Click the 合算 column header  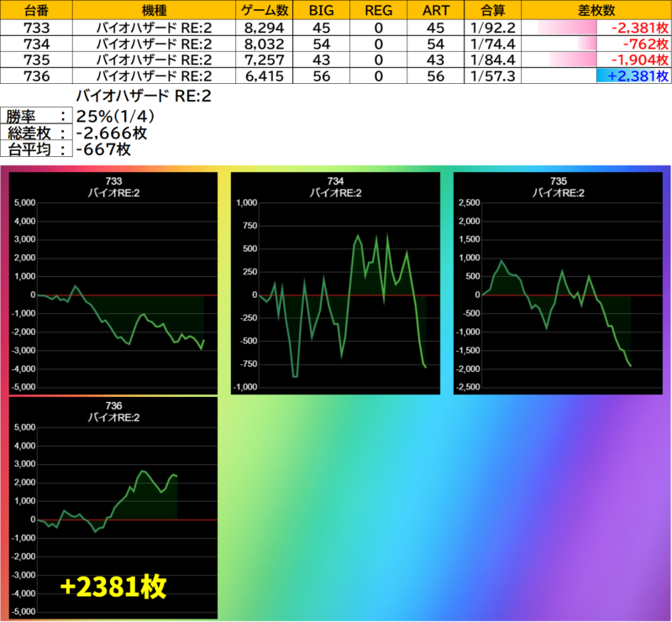click(x=492, y=10)
